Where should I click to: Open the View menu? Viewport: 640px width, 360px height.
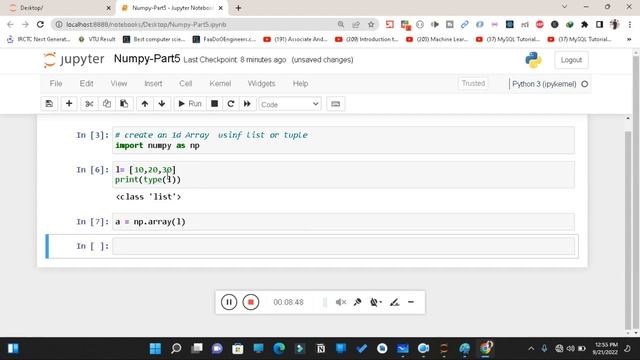click(x=119, y=83)
